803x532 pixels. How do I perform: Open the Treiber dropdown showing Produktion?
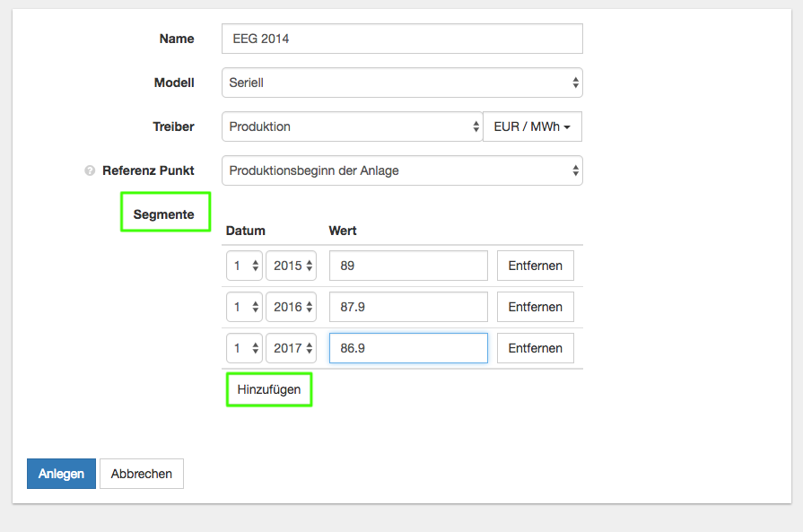[x=352, y=126]
